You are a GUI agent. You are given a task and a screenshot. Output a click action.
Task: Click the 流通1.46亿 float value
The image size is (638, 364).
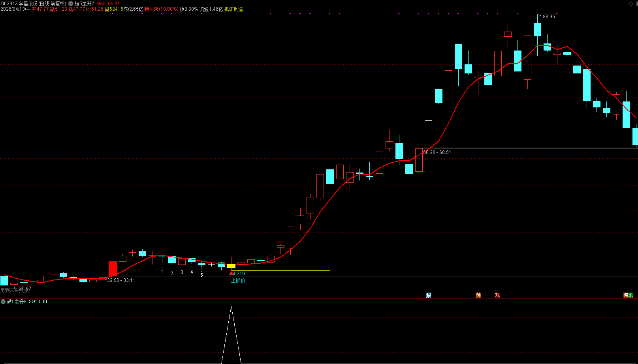point(211,9)
